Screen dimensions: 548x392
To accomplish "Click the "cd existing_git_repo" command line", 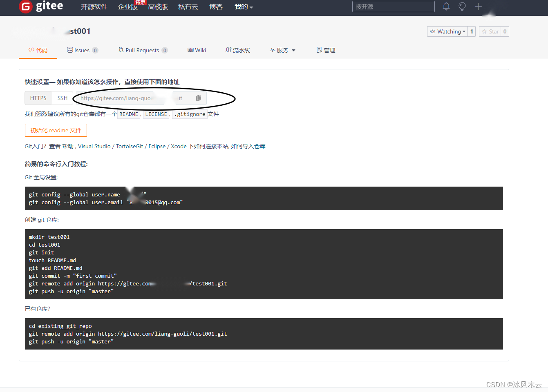I will point(60,326).
